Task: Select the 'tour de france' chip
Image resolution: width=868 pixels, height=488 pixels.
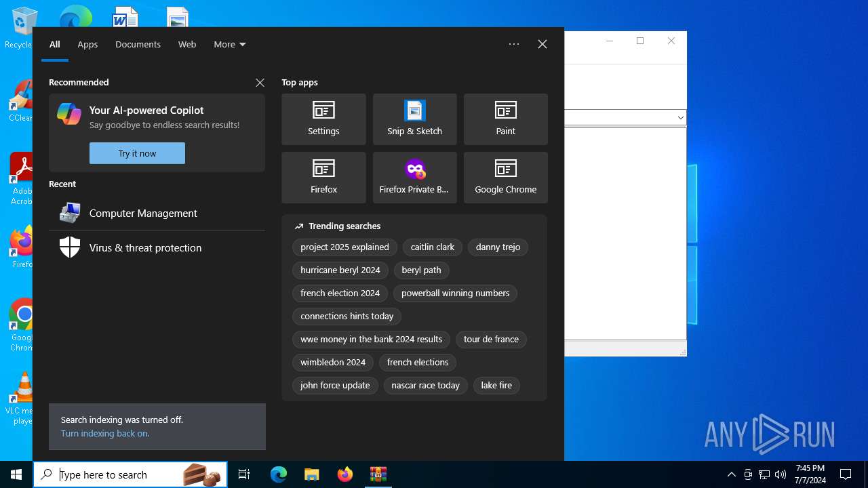Action: pyautogui.click(x=491, y=339)
